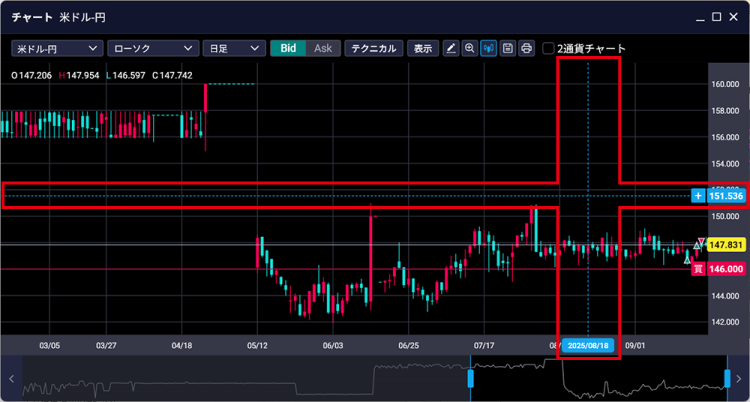Click the magnifier zoom icon
This screenshot has width=750, height=402.
pyautogui.click(x=470, y=48)
